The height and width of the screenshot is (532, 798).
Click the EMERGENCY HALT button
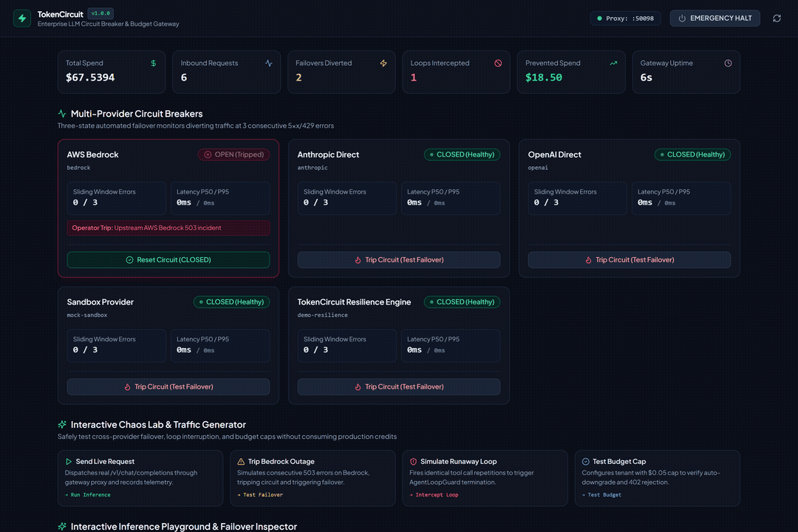715,18
